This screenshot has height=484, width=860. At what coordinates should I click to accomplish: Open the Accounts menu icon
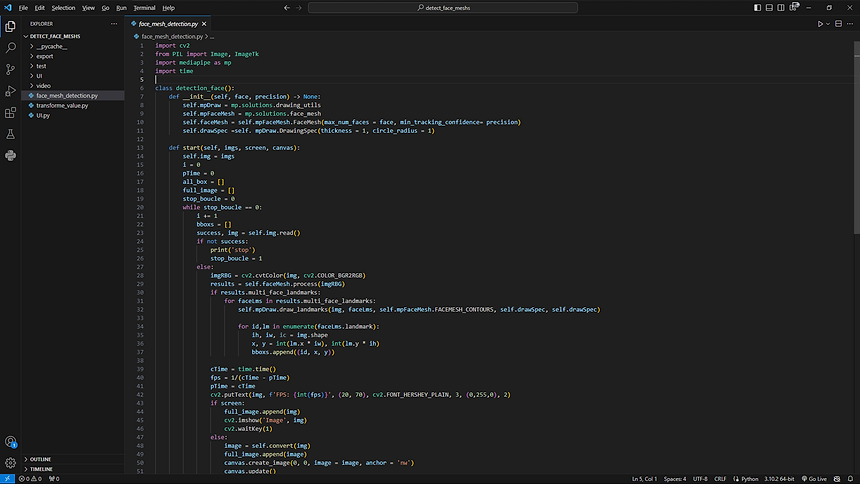tap(10, 442)
